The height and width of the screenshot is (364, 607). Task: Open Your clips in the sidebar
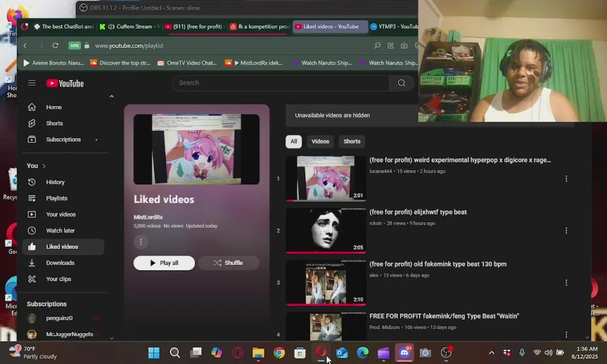pos(63,279)
